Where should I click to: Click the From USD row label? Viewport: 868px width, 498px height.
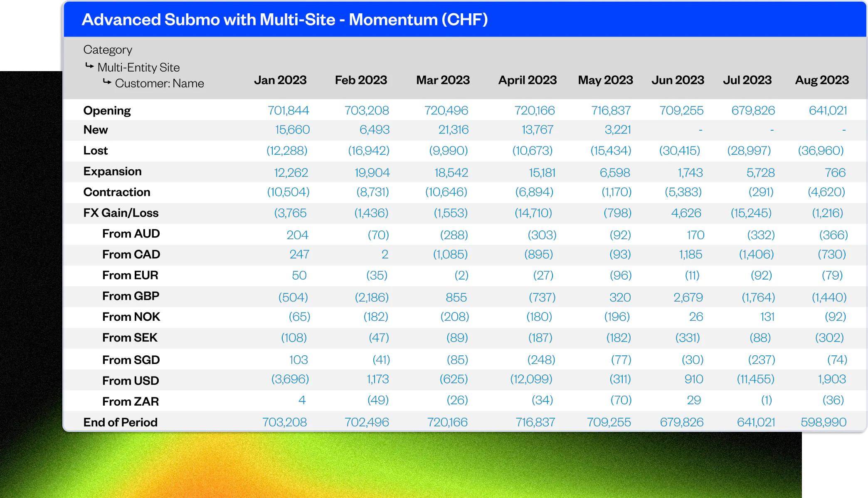(131, 381)
